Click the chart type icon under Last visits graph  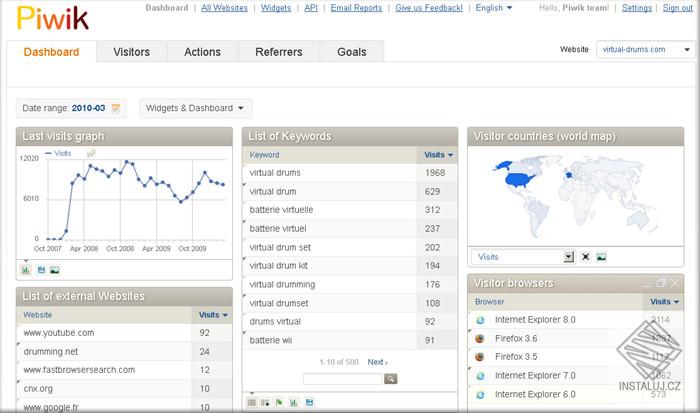coord(26,269)
